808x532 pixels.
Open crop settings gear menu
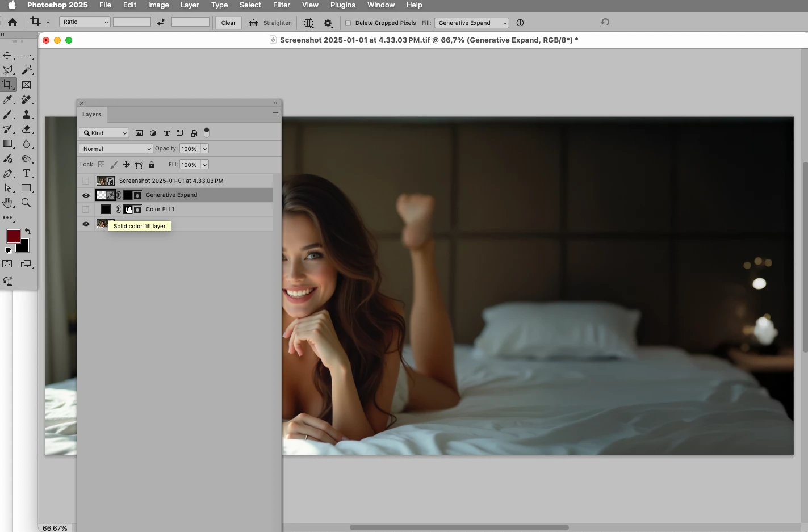[328, 23]
